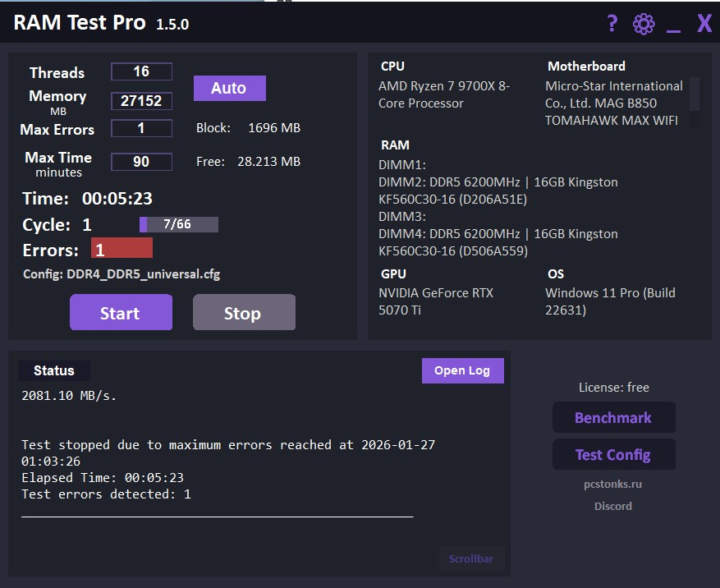Open settings with the gear icon

644,24
